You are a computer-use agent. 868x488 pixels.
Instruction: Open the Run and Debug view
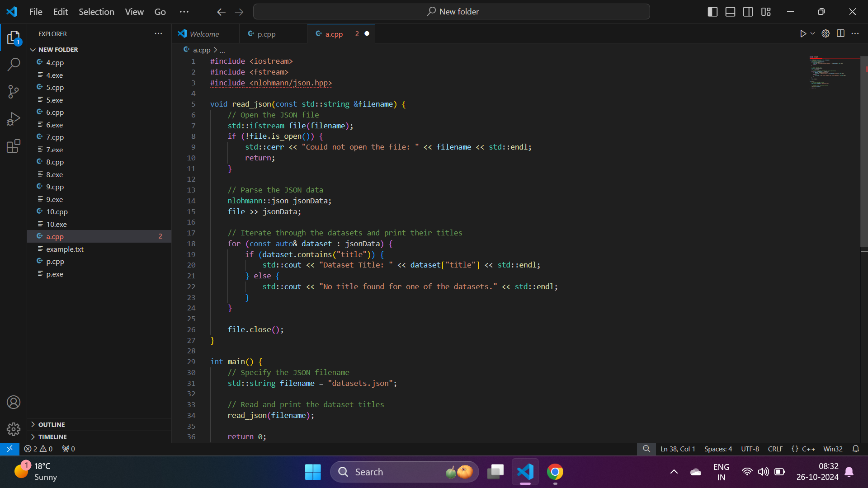tap(14, 119)
